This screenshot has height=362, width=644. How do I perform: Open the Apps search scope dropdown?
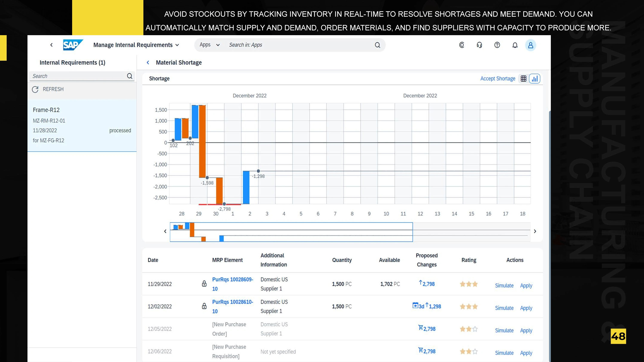tap(210, 45)
